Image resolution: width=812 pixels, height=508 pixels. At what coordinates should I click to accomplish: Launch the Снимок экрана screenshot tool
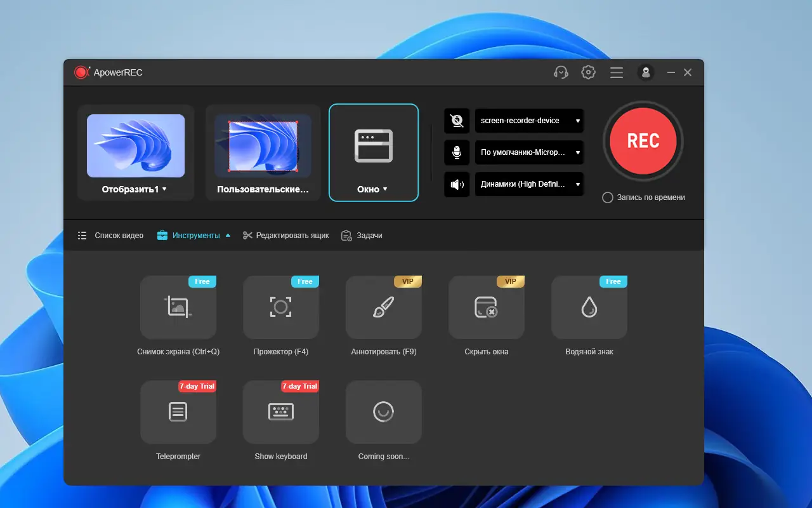(178, 307)
